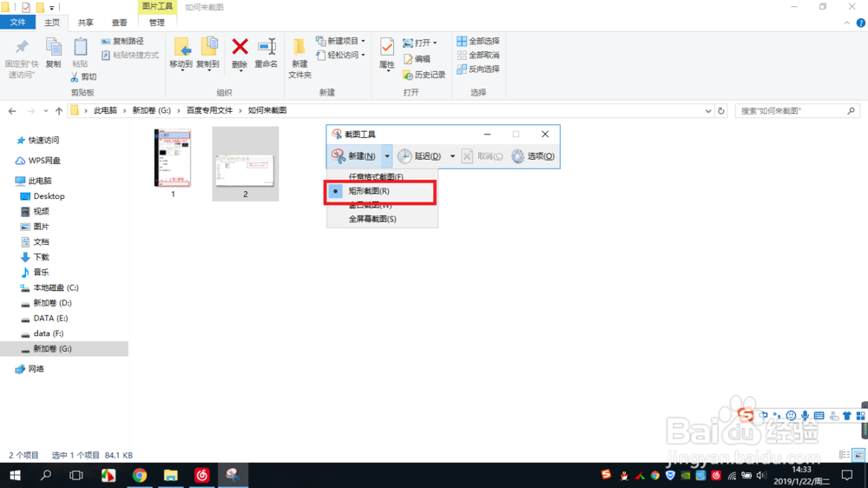Image resolution: width=868 pixels, height=488 pixels.
Task: Click Delay (延迟) in Snipping Tool
Action: point(419,156)
